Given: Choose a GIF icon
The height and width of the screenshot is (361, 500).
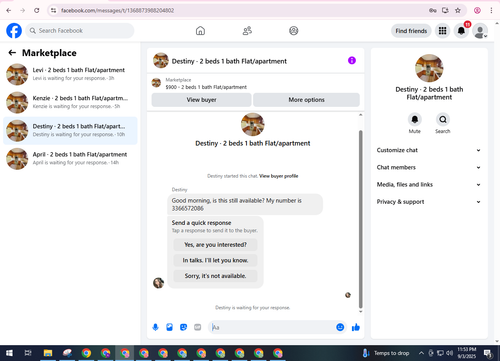Looking at the screenshot, I should point(198,327).
